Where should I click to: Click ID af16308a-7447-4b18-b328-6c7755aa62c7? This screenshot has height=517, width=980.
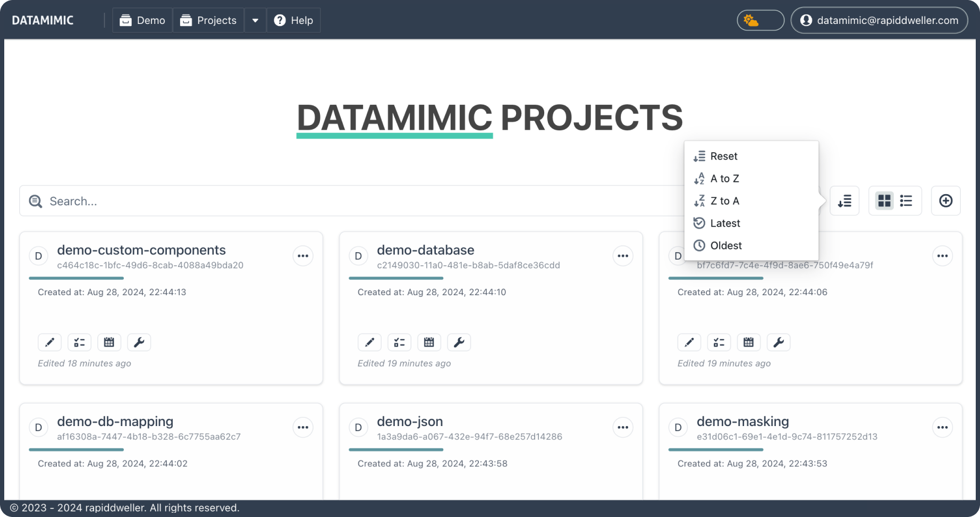tap(149, 437)
